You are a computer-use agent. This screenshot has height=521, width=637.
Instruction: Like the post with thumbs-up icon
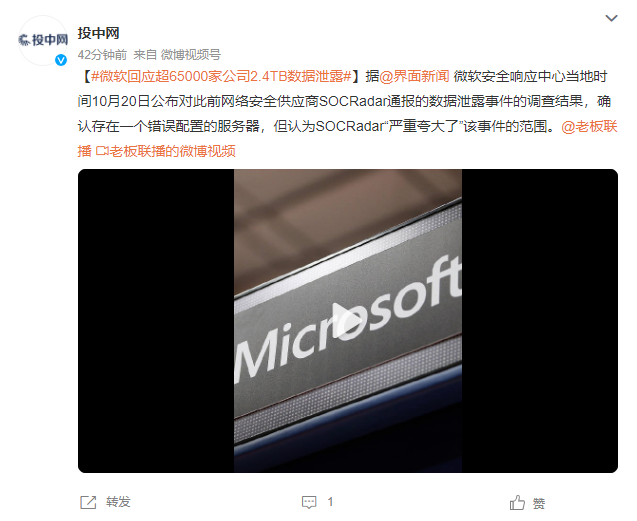pyautogui.click(x=517, y=503)
